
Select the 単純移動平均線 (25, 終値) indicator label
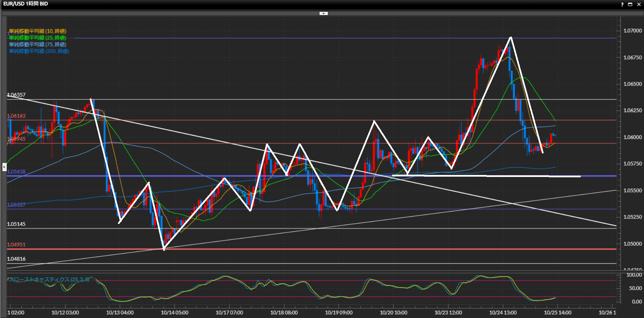tap(38, 38)
